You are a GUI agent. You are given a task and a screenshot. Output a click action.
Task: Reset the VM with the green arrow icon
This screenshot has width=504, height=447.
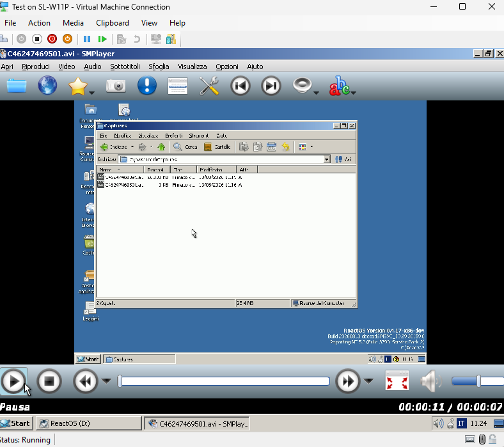102,39
